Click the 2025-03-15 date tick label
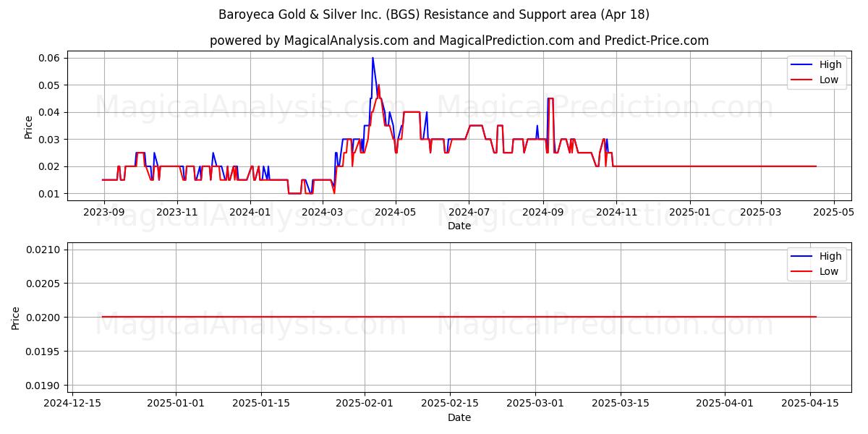This screenshot has height=434, width=868. coord(620,404)
